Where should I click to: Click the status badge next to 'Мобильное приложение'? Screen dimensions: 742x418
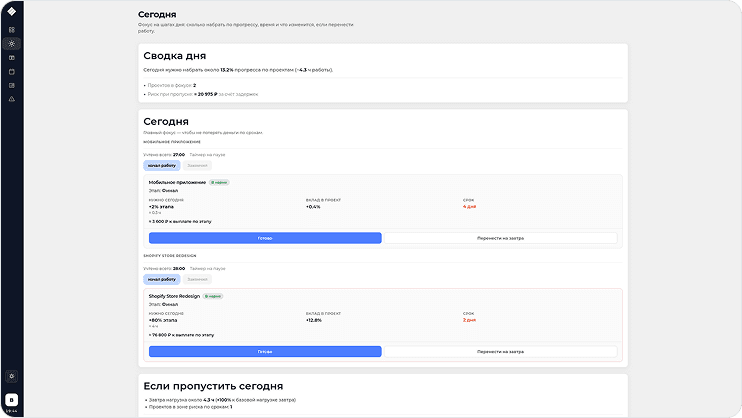click(219, 182)
